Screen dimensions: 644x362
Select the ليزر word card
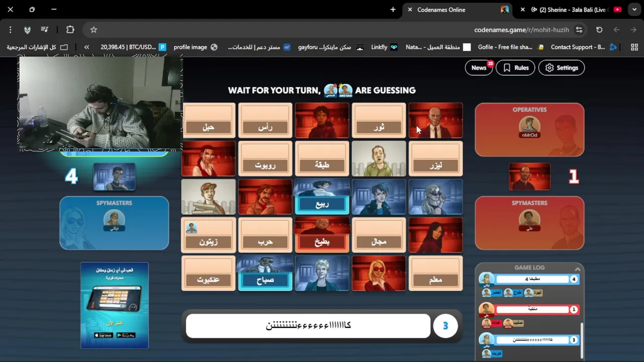click(x=436, y=159)
